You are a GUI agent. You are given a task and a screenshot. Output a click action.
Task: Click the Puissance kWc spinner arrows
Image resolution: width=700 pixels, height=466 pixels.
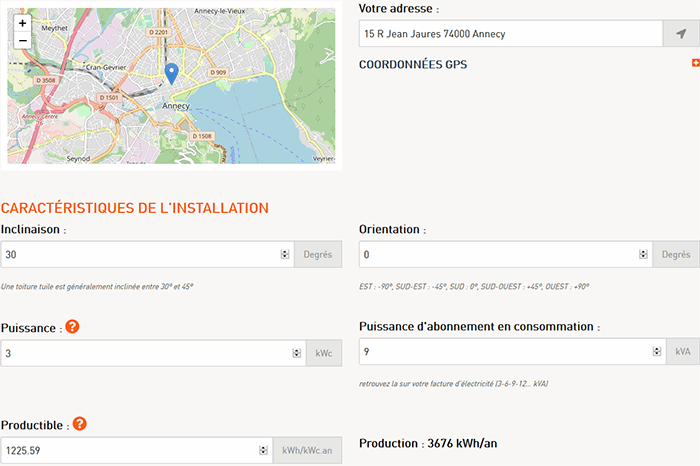tap(296, 353)
